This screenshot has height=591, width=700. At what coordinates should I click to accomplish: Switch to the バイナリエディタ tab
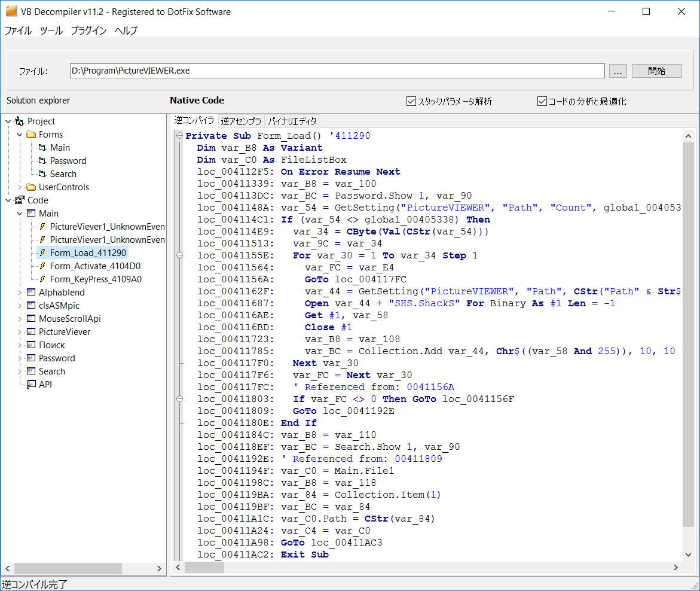292,121
